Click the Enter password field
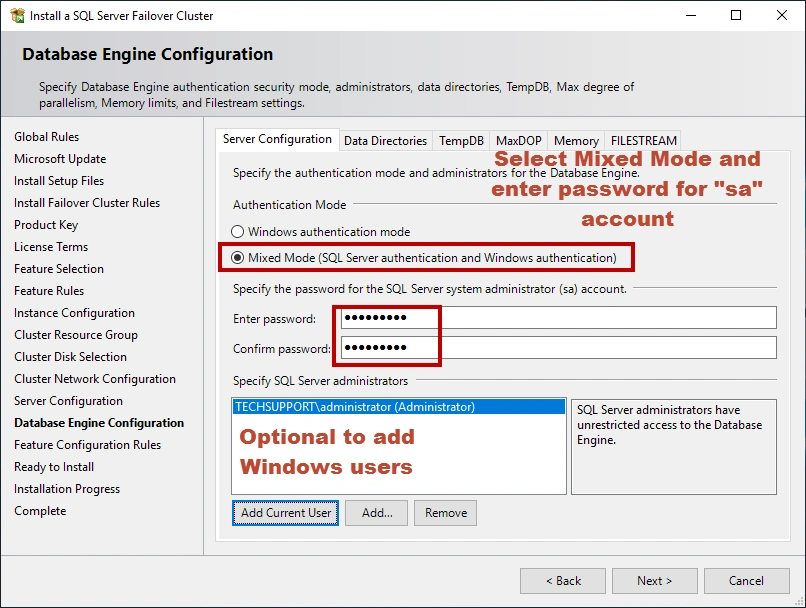806x608 pixels. pyautogui.click(x=558, y=318)
